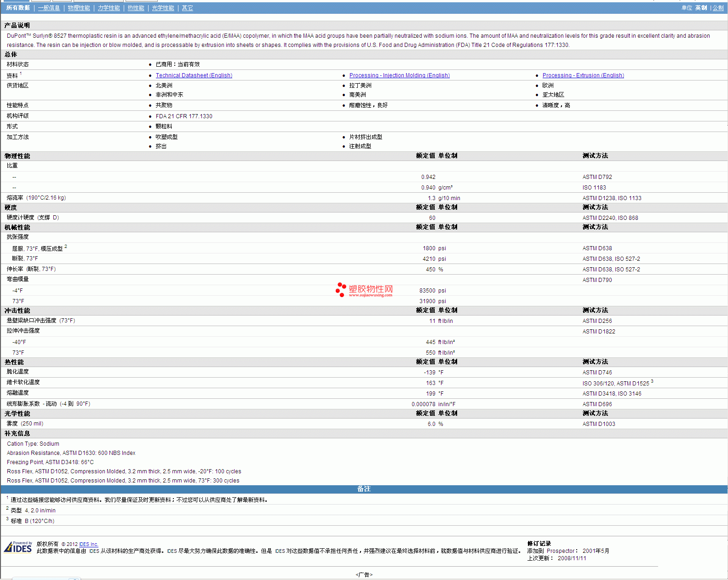Click the 199 °F melting temperature
This screenshot has width=728, height=580.
435,394
